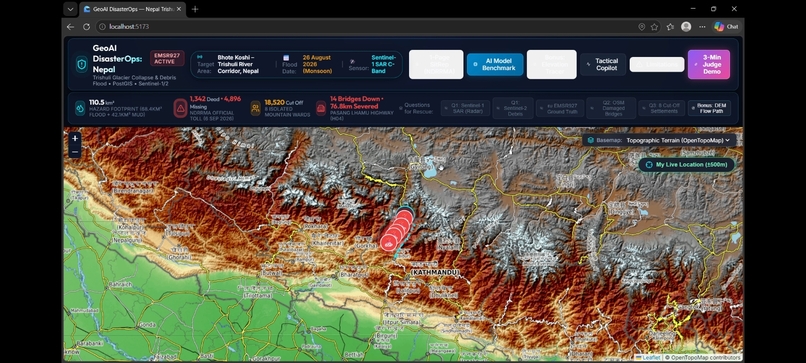Click the 110.5 km² hazard footprint value

coord(101,102)
